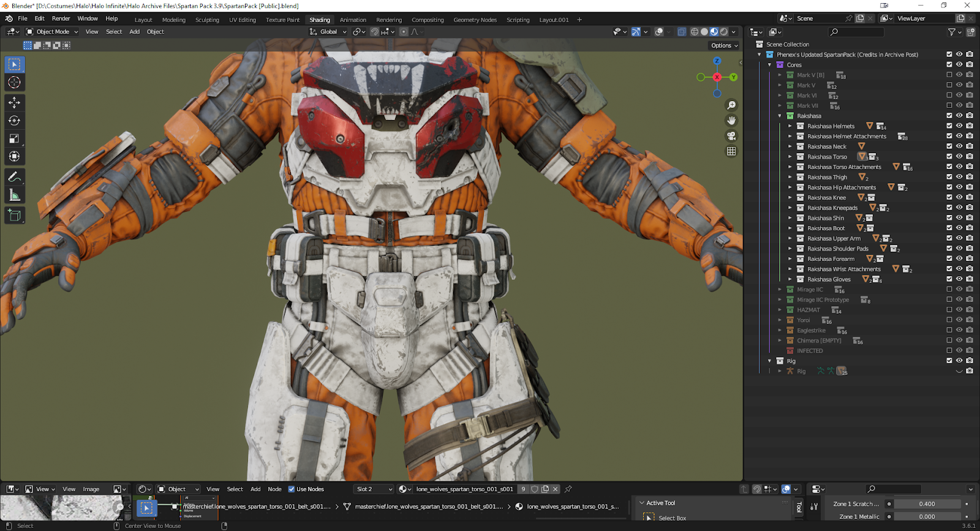Hide Rakshasa Gloves with its eye icon
This screenshot has width=980, height=531.
[959, 279]
